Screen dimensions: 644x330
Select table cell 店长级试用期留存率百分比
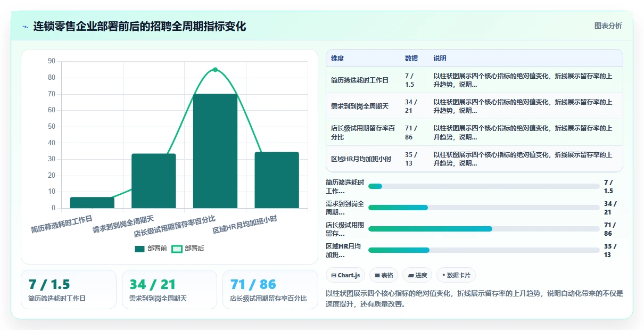pos(363,133)
